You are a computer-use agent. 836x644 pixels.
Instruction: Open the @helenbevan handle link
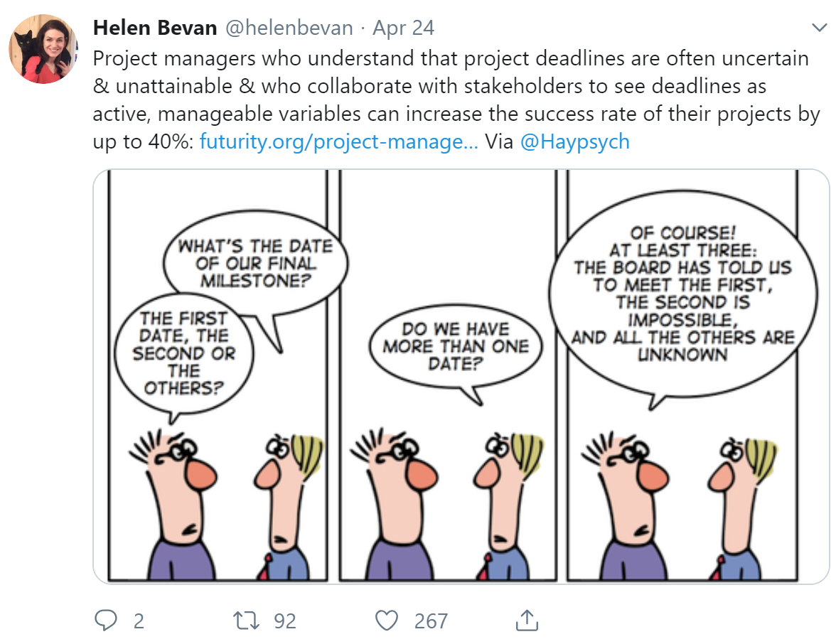(289, 28)
